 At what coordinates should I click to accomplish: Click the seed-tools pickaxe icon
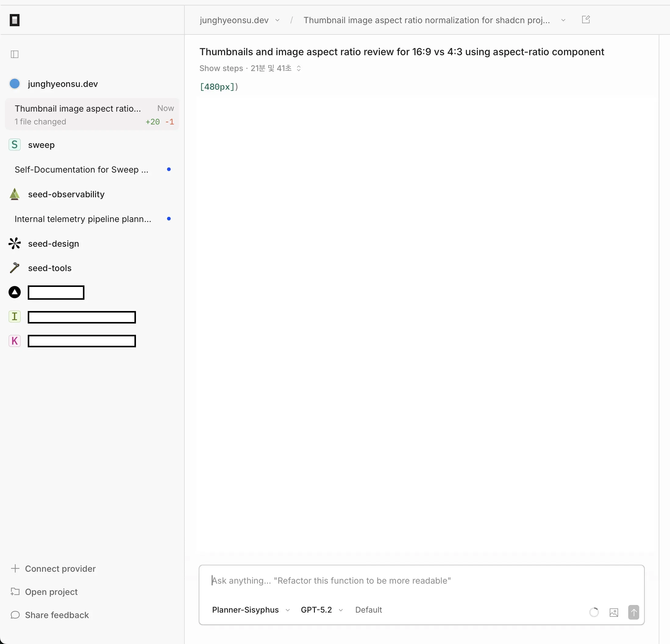point(15,268)
